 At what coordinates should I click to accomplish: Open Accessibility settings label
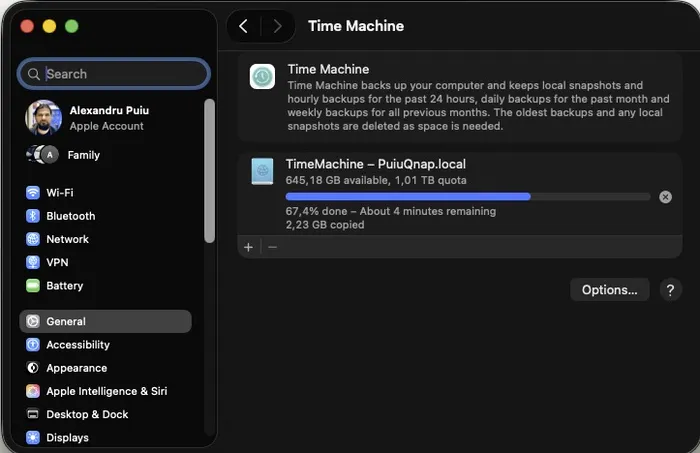(78, 345)
